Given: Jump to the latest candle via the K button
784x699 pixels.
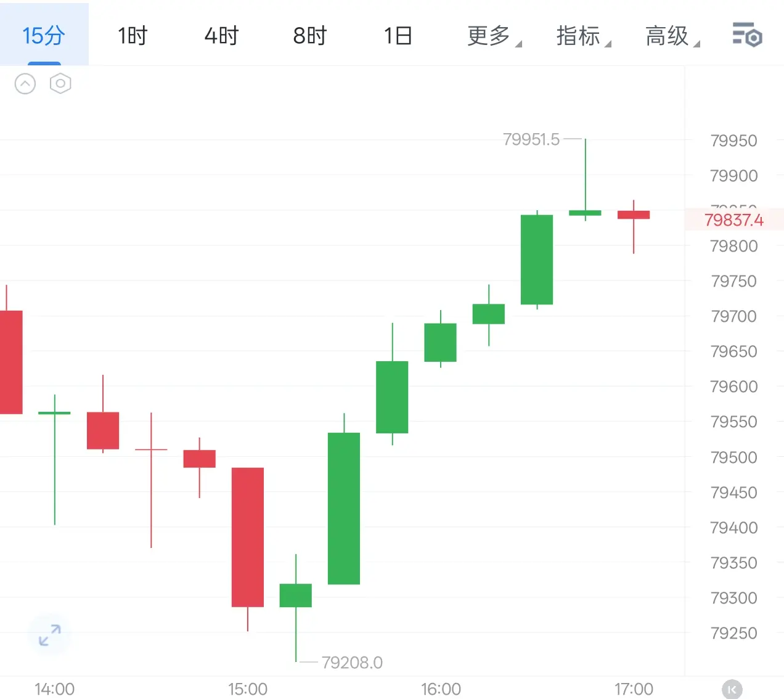Looking at the screenshot, I should 732,689.
